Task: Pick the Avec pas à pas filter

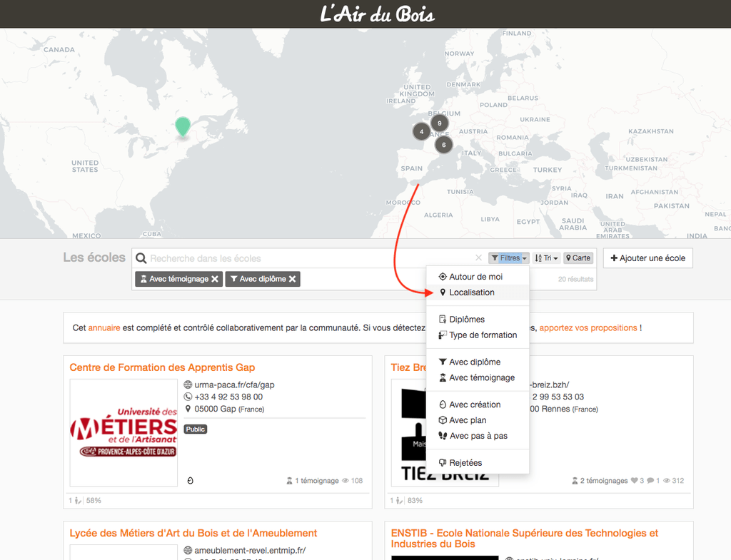Action: pyautogui.click(x=478, y=436)
